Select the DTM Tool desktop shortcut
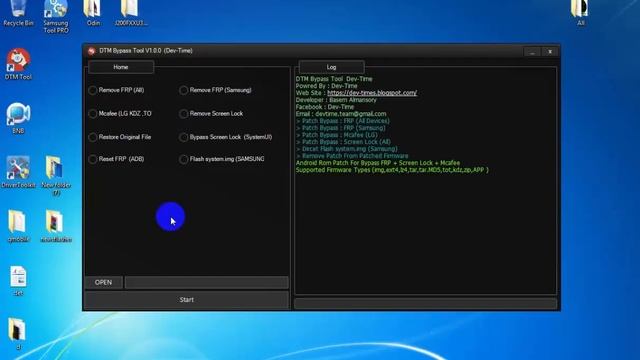 [18, 64]
